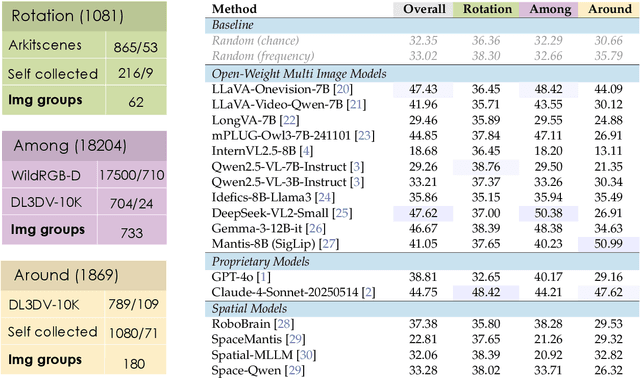Click reference [23] after mPLUG-Owl3-7B-241101
This screenshot has height=378, width=640.
click(365, 136)
